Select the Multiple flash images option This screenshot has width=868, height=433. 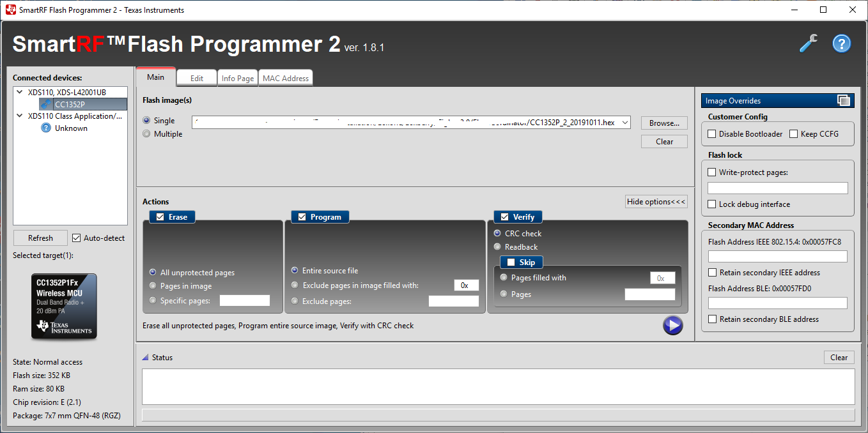pos(147,134)
